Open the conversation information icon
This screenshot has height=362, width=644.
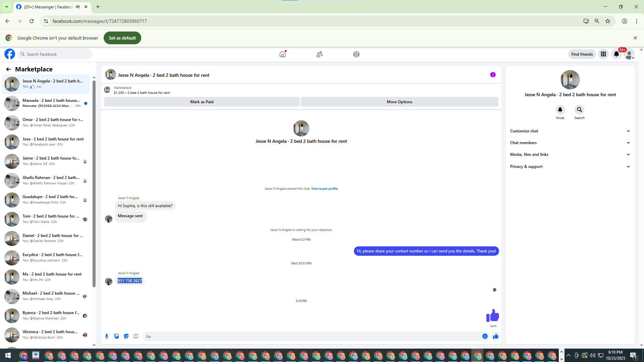(493, 75)
